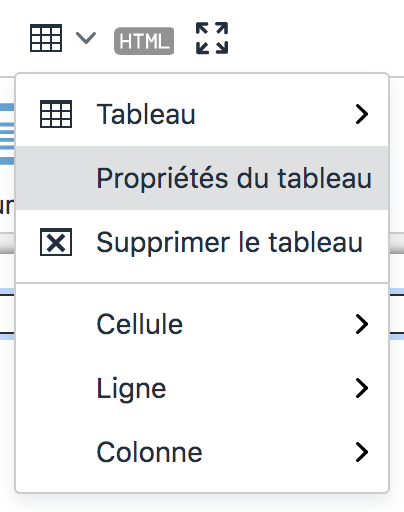Toggle fullscreen editor mode
This screenshot has width=404, height=512.
(212, 38)
